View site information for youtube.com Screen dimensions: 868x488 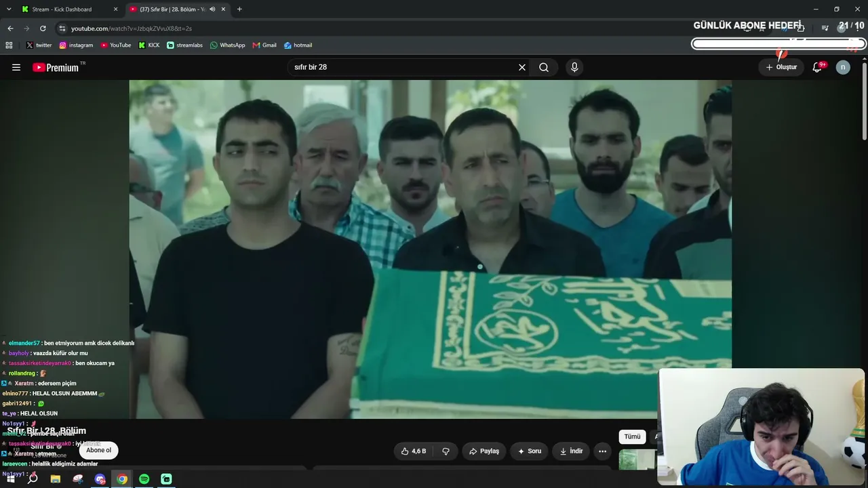click(x=62, y=28)
